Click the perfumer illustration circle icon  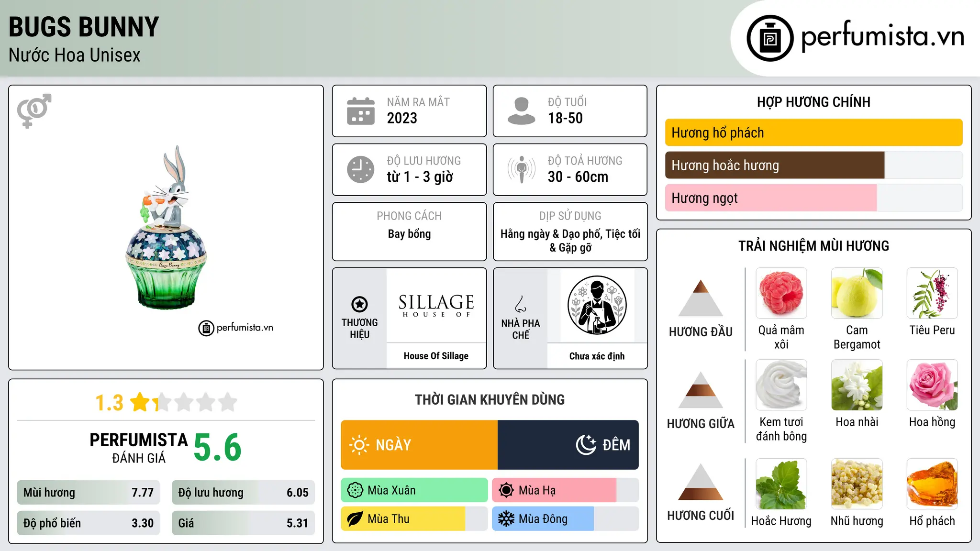pyautogui.click(x=597, y=305)
